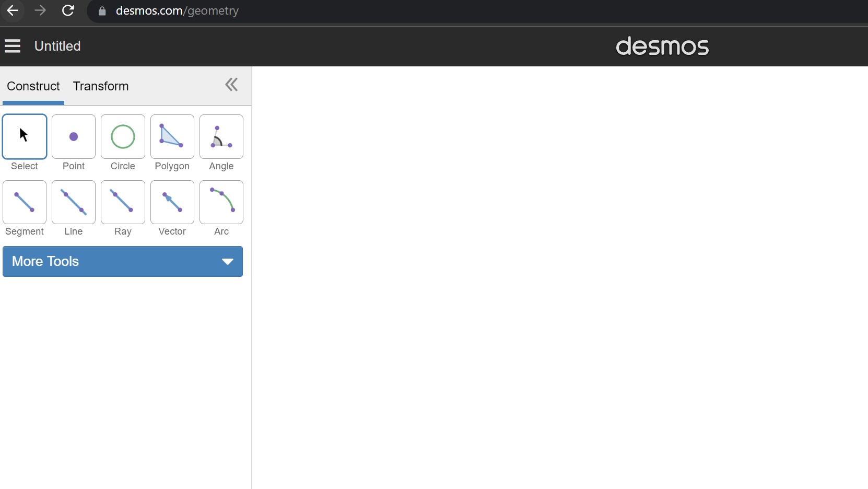Viewport: 868px width, 489px height.
Task: Select the Select arrow tool
Action: [25, 136]
